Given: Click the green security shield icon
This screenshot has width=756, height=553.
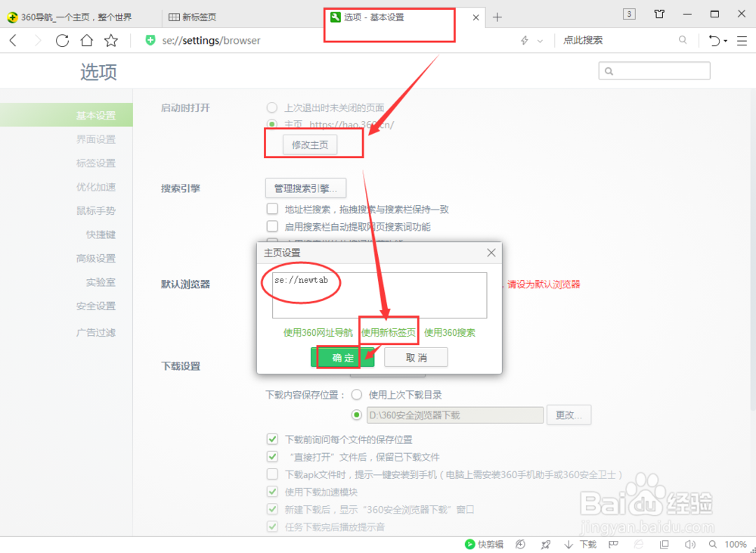Looking at the screenshot, I should click(x=150, y=41).
